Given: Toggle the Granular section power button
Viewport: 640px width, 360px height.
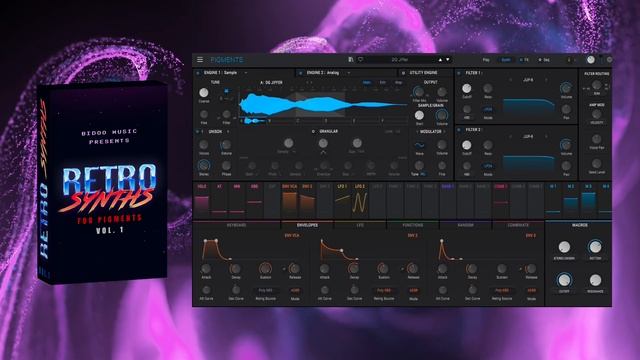Looking at the screenshot, I should pos(313,131).
